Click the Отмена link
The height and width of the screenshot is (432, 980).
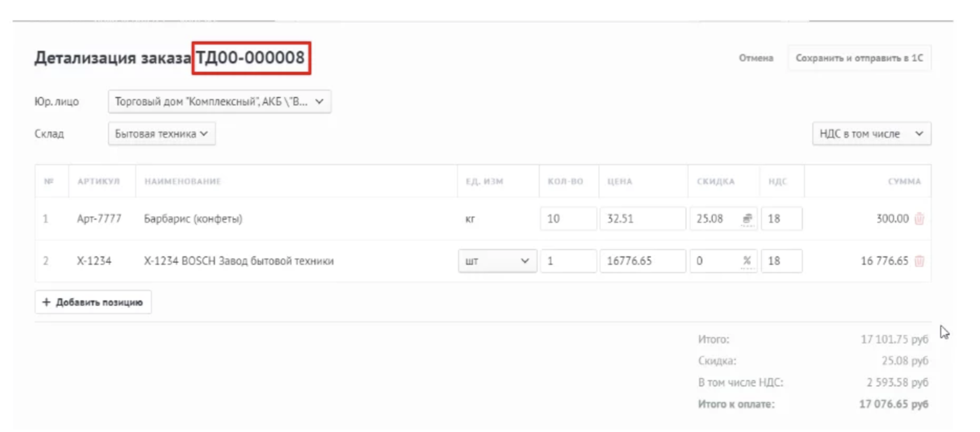[756, 58]
